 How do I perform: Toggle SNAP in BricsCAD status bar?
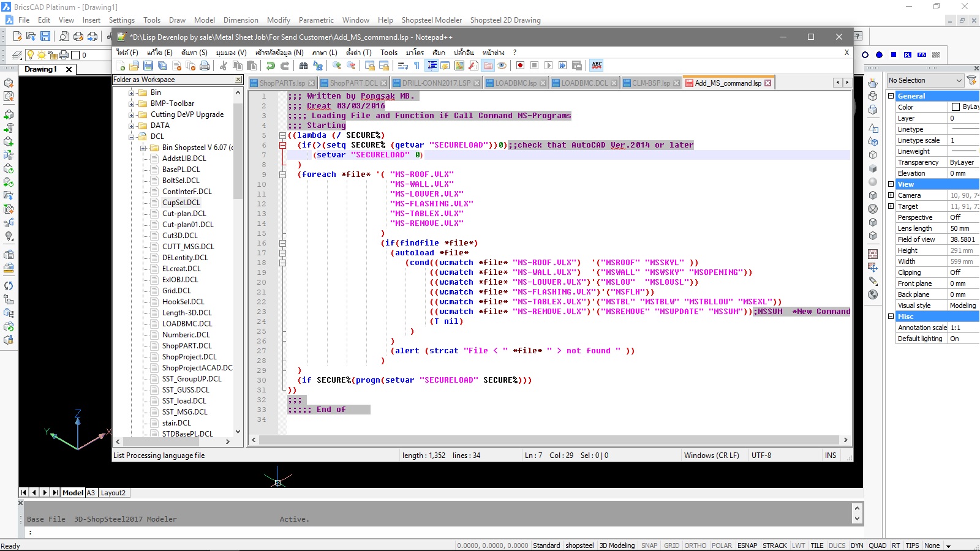click(x=649, y=545)
